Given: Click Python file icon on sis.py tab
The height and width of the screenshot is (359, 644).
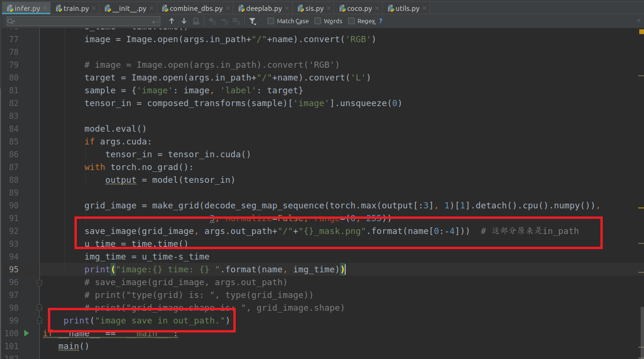Looking at the screenshot, I should pyautogui.click(x=301, y=9).
